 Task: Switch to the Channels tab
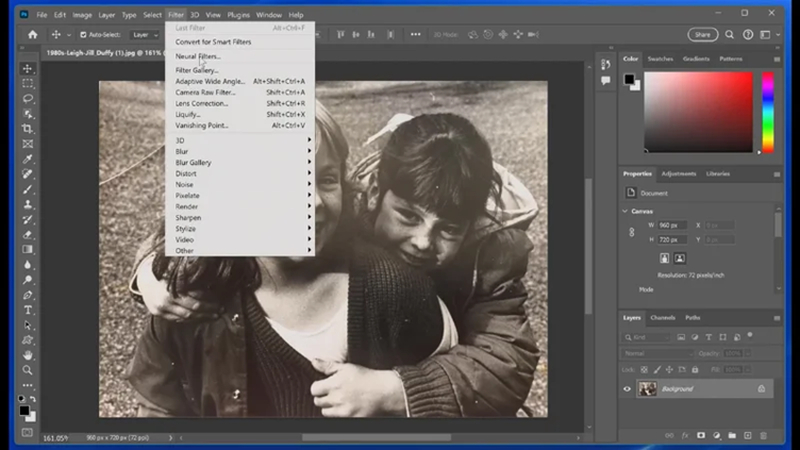[662, 318]
